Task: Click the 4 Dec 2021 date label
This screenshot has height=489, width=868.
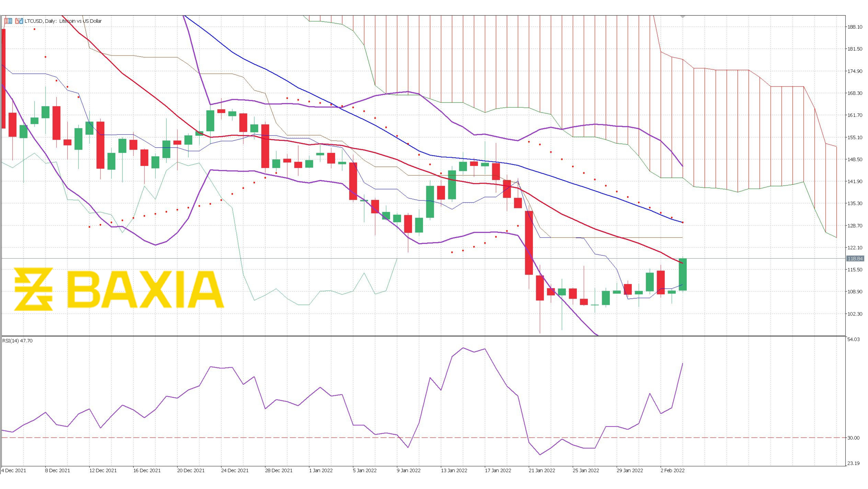Action: (x=13, y=470)
